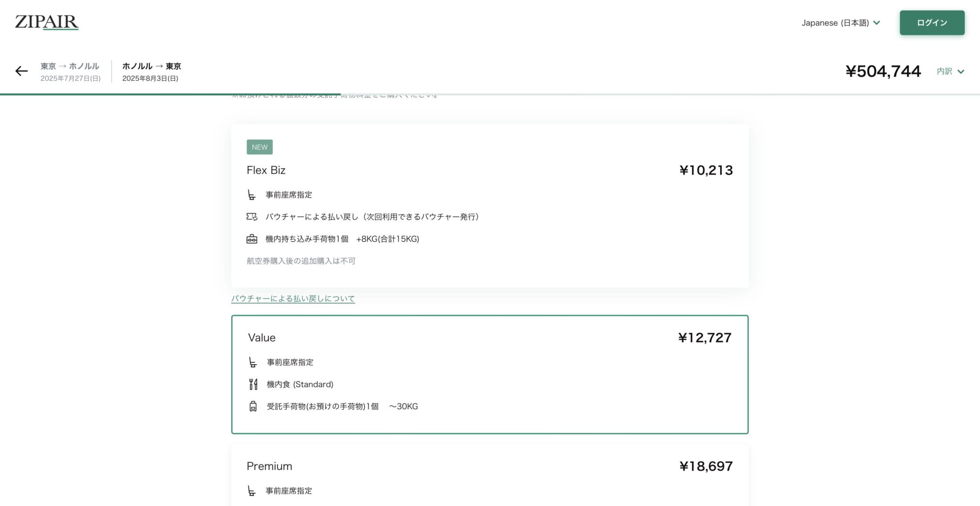This screenshot has width=980, height=506.
Task: Click the seat icon in Value card
Action: (x=253, y=362)
